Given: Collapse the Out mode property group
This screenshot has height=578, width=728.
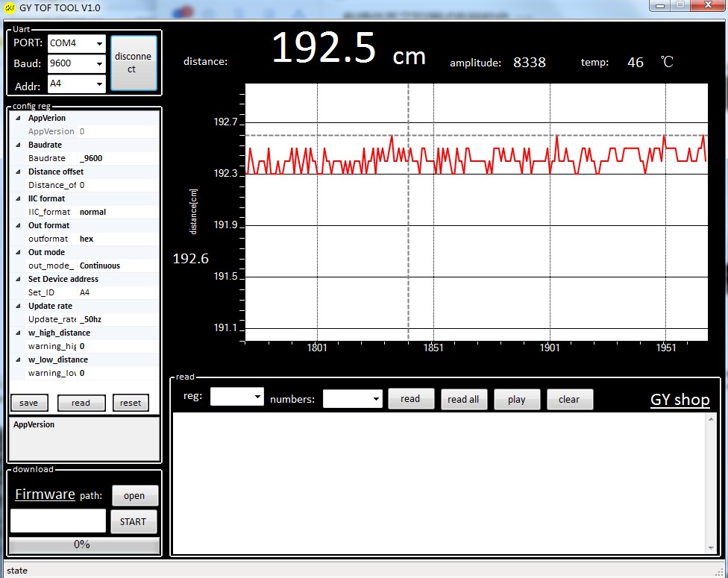Looking at the screenshot, I should (19, 252).
